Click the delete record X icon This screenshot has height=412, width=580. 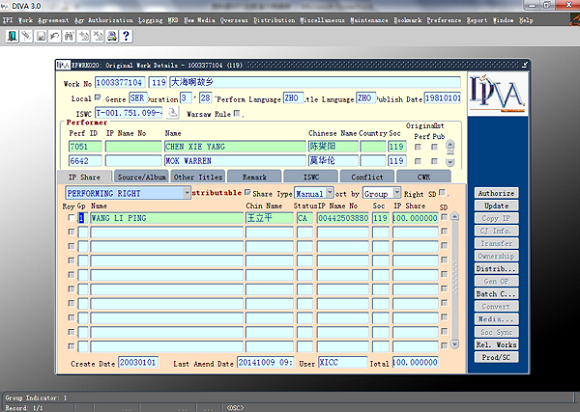(x=98, y=36)
